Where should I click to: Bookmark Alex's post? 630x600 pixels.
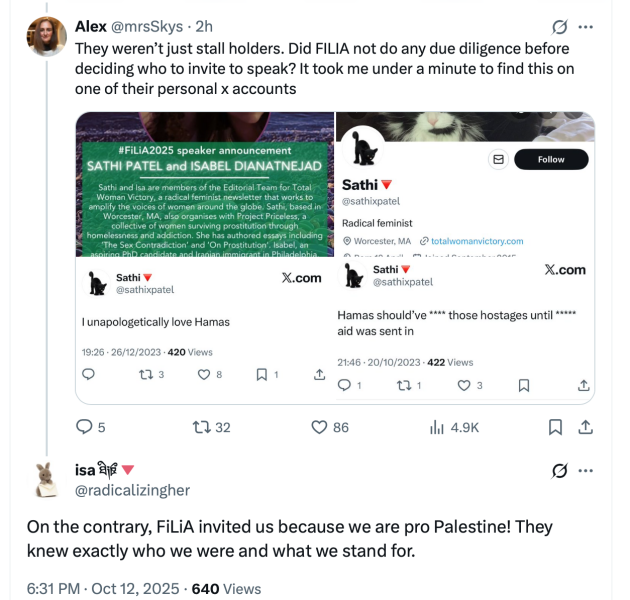pos(555,427)
